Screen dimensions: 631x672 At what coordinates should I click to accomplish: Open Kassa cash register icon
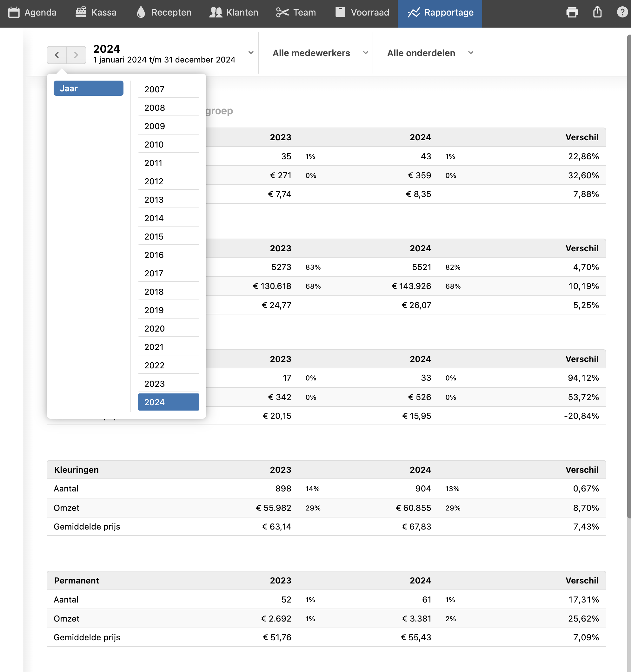81,12
